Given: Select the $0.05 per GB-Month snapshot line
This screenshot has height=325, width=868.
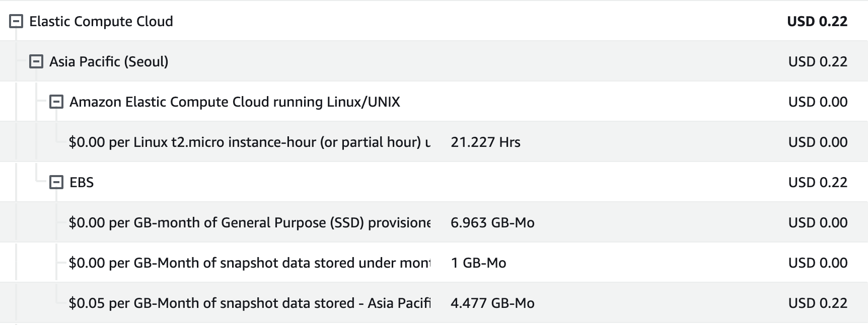Looking at the screenshot, I should 249,303.
